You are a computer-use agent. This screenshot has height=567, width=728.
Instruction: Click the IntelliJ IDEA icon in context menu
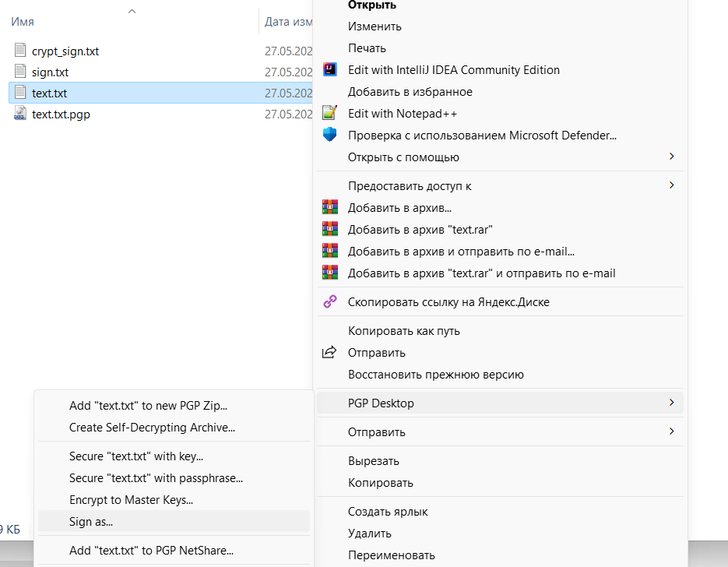(329, 69)
